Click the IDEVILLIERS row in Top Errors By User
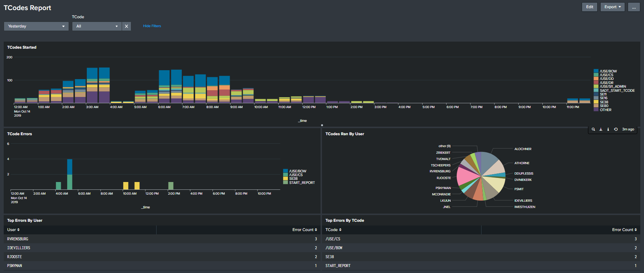644x273 pixels. click(x=162, y=248)
